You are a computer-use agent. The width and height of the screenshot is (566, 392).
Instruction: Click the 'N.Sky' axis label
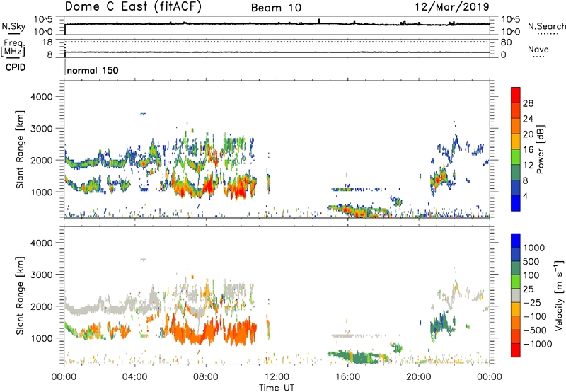pos(13,26)
